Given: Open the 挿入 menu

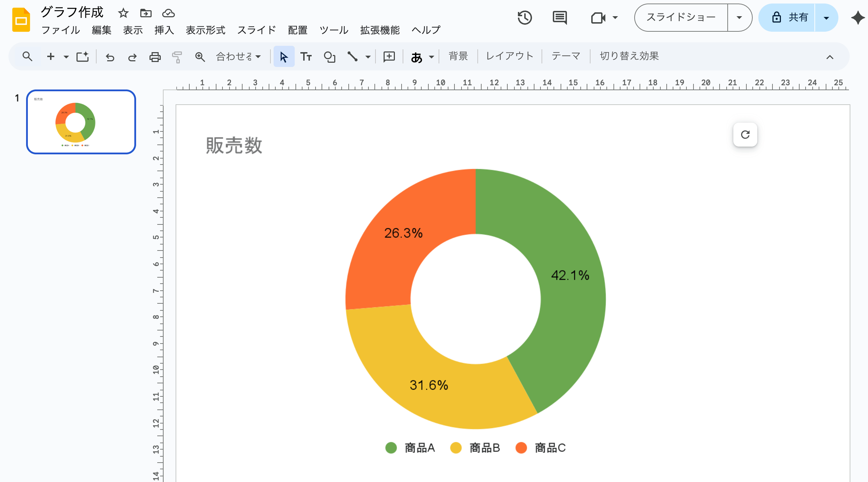Looking at the screenshot, I should (x=164, y=30).
